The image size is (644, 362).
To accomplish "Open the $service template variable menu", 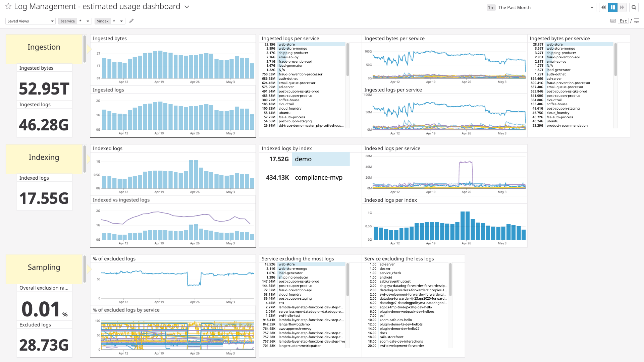I will [x=74, y=21].
